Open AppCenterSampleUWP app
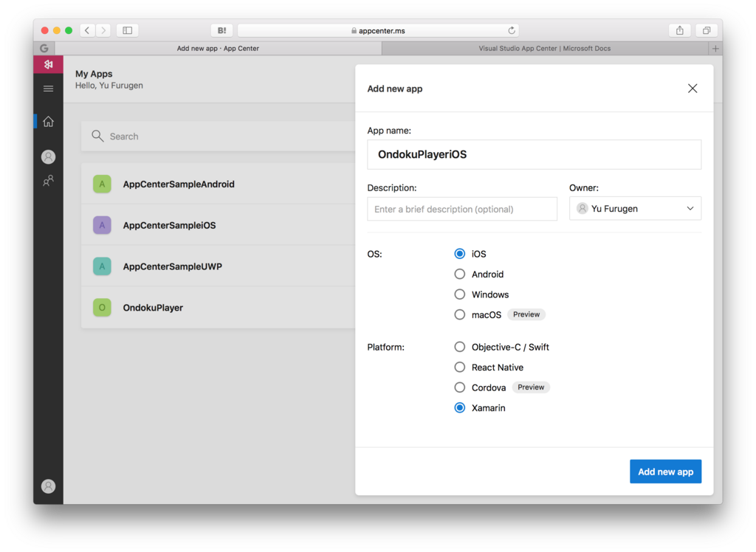 [219, 266]
